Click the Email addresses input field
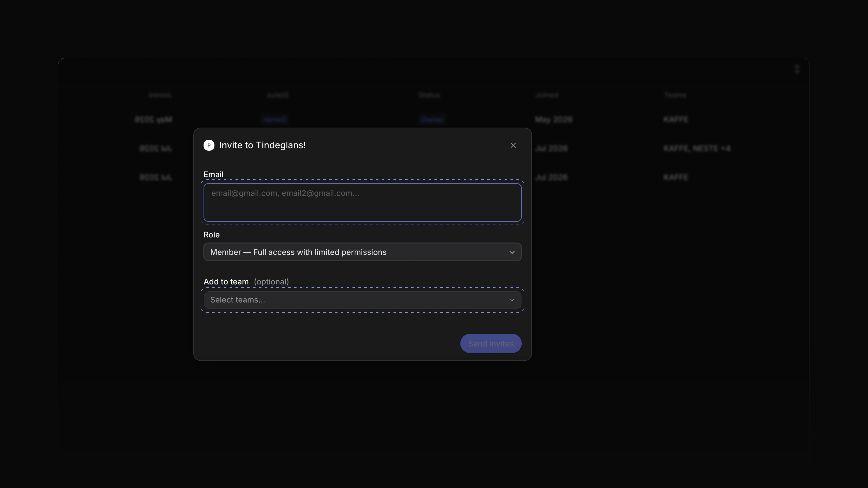Viewport: 868px width, 488px height. (363, 202)
